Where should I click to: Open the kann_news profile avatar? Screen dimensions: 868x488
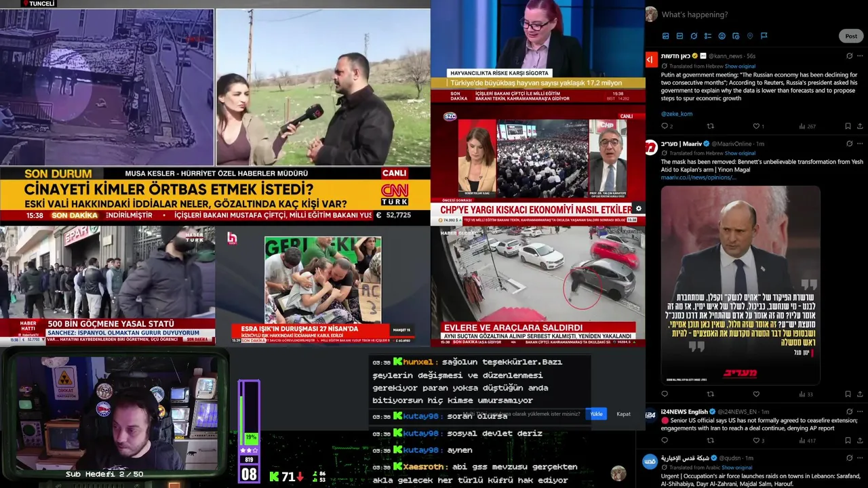click(x=650, y=60)
